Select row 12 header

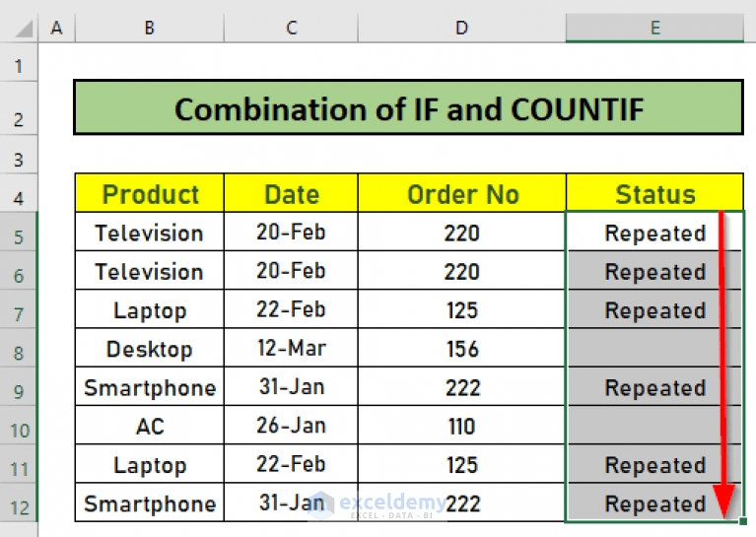coord(19,503)
